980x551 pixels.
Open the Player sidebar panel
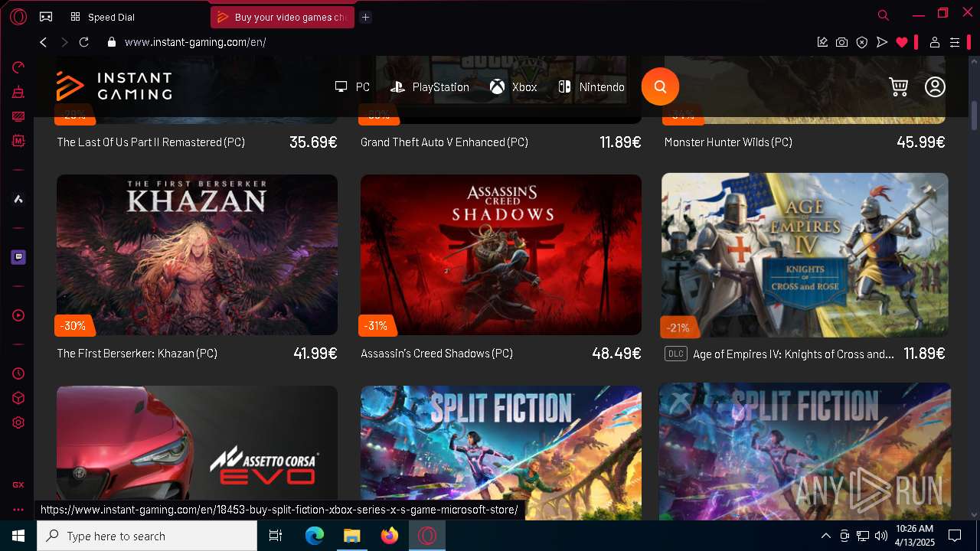pos(18,315)
